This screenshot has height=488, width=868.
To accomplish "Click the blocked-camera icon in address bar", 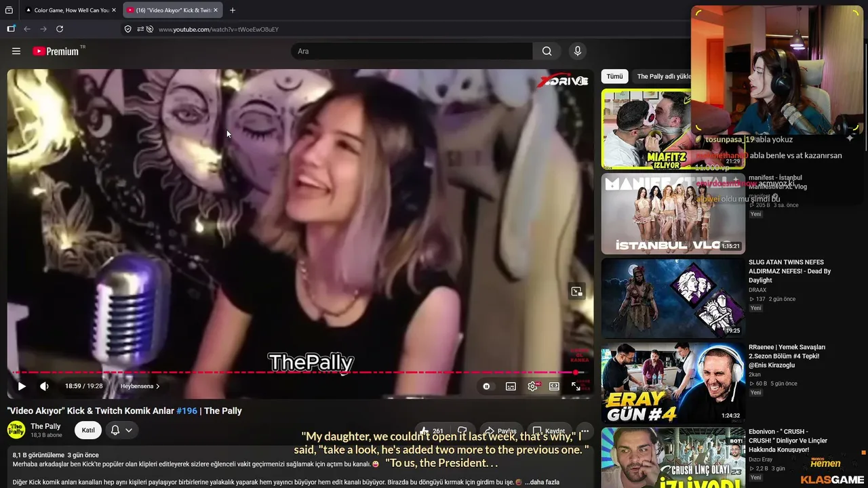I will coord(149,29).
